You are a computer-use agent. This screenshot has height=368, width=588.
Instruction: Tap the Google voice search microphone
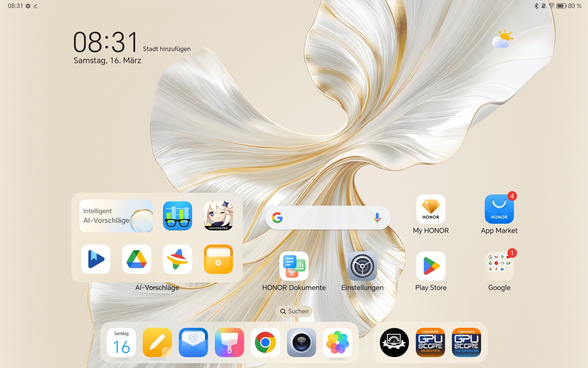[377, 218]
